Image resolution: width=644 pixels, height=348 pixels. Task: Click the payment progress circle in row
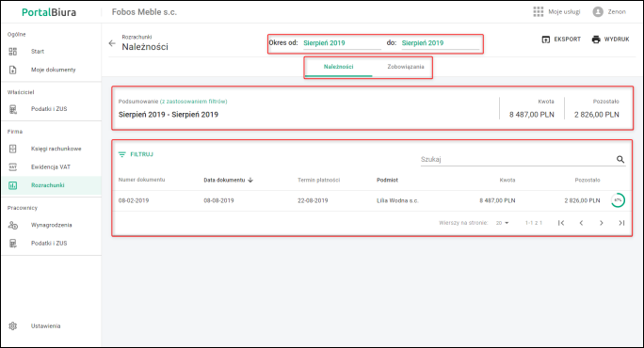click(618, 200)
